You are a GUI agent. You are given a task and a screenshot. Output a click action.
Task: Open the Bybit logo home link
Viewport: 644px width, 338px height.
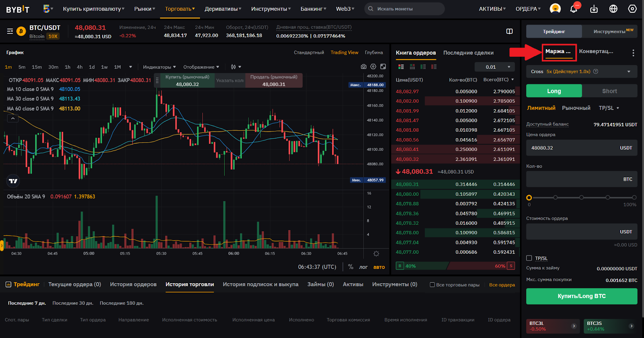18,9
